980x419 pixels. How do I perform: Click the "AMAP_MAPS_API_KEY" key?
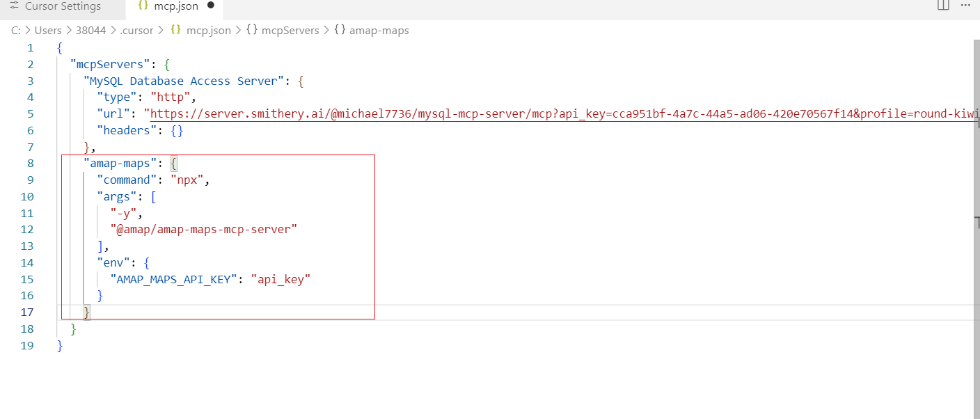coord(174,280)
